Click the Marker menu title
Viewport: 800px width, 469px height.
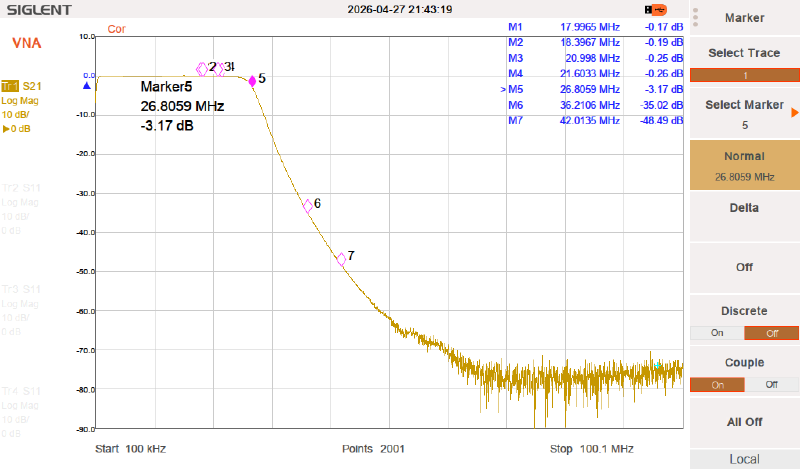[x=744, y=18]
